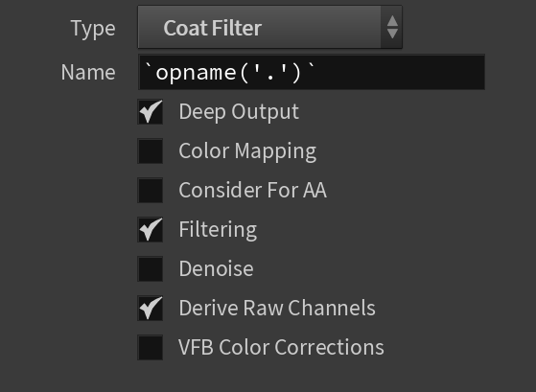This screenshot has width=536, height=392.
Task: Uncheck the Derive Raw Channels box
Action: 151,309
